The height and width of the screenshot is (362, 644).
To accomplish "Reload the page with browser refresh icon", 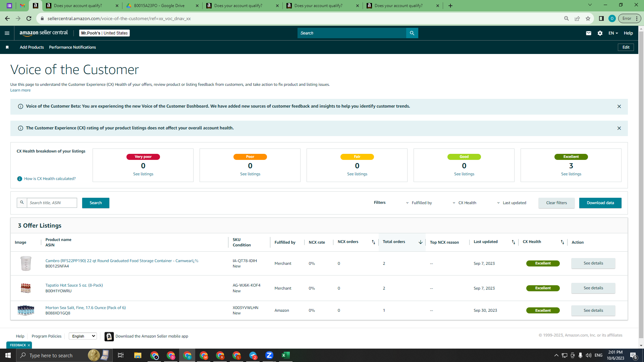I will click(29, 18).
